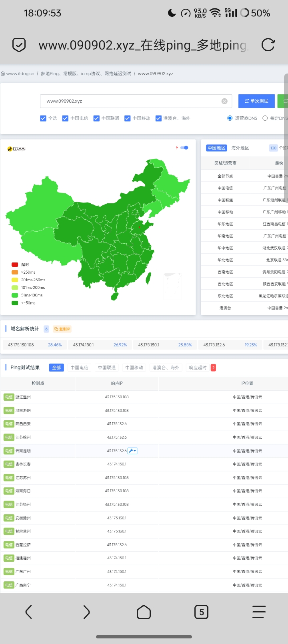Viewport: 288px width, 644px height.
Task: Filter results by 响应超时 tab
Action: point(198,368)
